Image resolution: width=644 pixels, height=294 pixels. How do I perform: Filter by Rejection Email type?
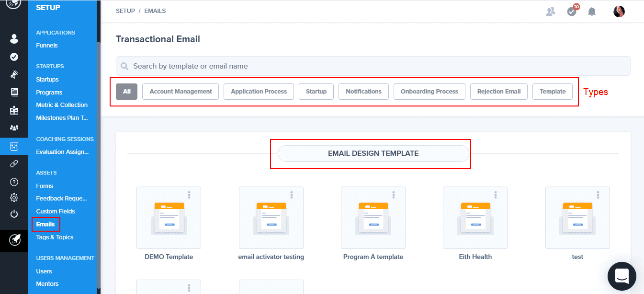click(x=498, y=92)
